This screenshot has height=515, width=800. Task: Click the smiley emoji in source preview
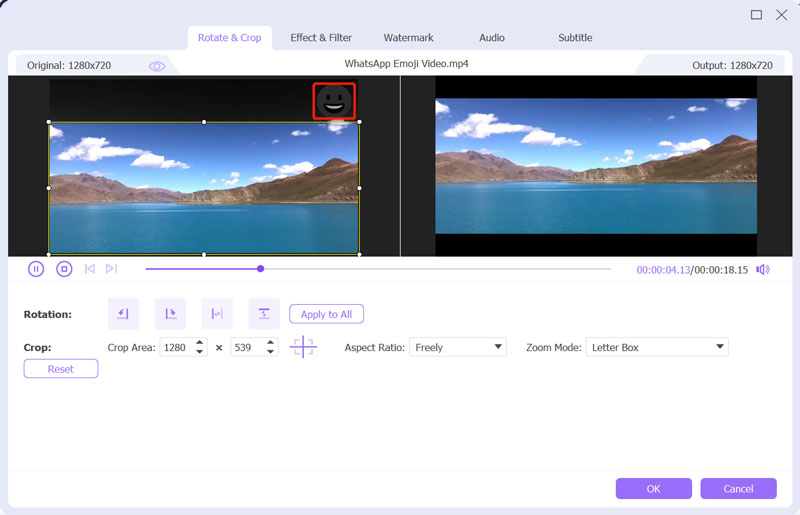point(334,101)
